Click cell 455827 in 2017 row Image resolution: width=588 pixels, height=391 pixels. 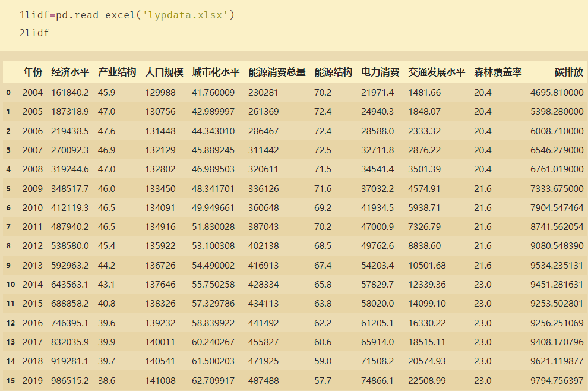click(263, 342)
